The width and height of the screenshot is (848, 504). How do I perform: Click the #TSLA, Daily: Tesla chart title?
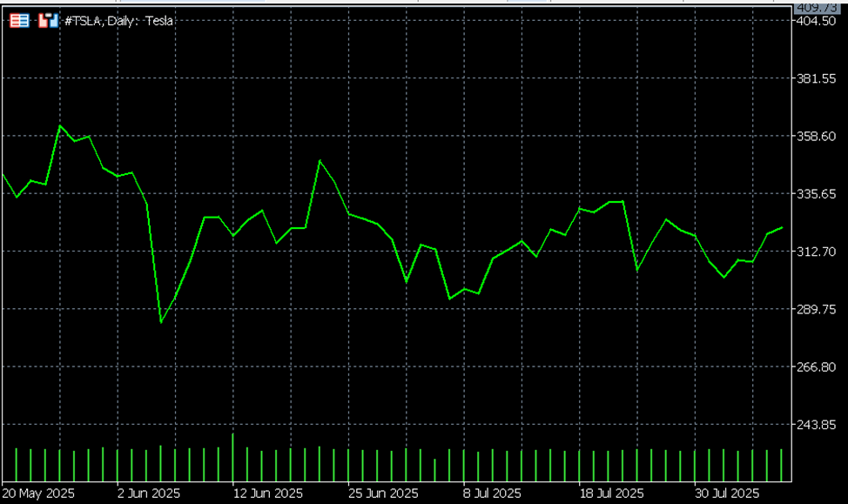(119, 20)
